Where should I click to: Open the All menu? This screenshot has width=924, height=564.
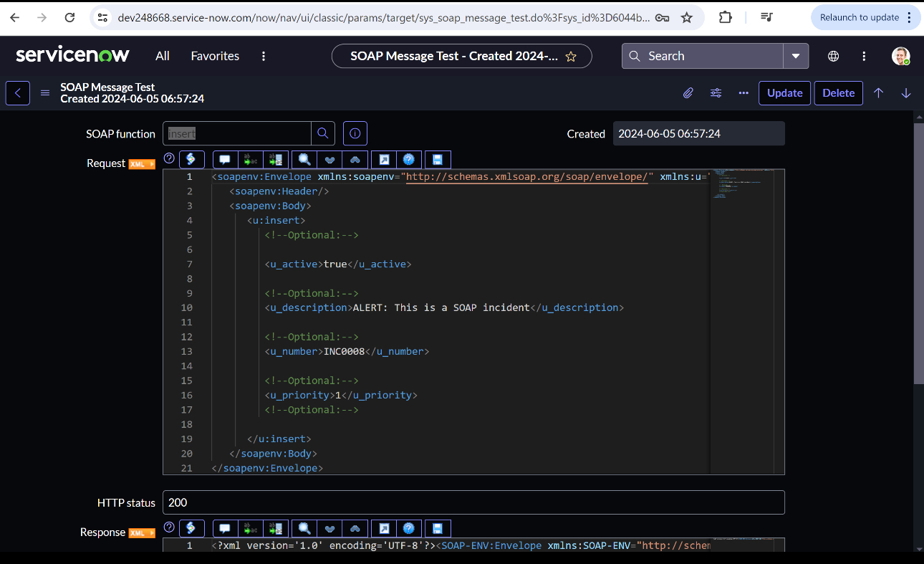pyautogui.click(x=163, y=56)
